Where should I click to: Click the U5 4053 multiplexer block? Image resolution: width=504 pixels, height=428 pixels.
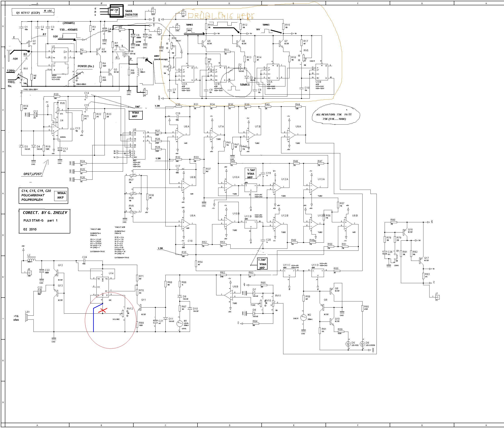139,145
